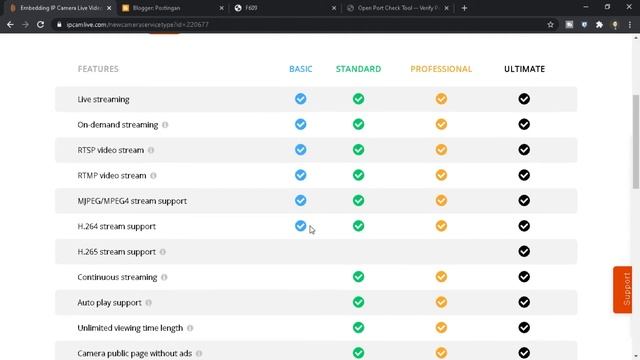Click the Ultimate checkmark for RTMP video stream
Image resolution: width=640 pixels, height=360 pixels.
click(x=524, y=175)
